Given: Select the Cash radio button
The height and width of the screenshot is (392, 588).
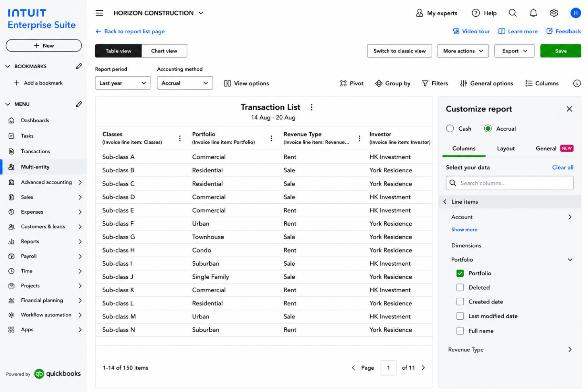Looking at the screenshot, I should (450, 129).
